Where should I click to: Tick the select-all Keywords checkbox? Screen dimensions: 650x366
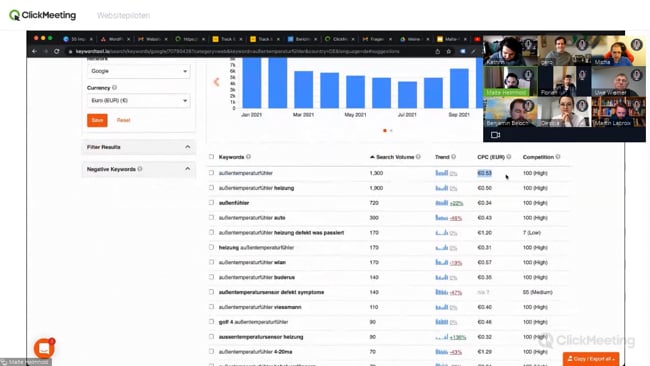[x=211, y=157]
